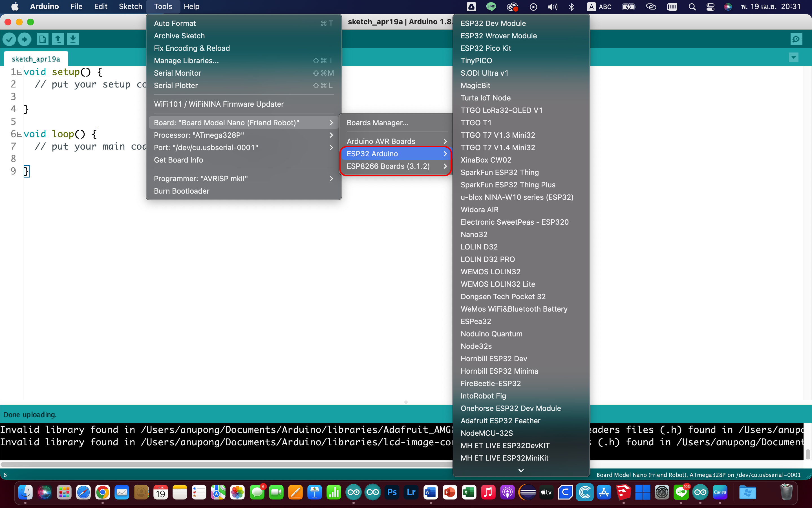Open PowerPoint from the Dock
812x508 pixels.
(x=450, y=493)
